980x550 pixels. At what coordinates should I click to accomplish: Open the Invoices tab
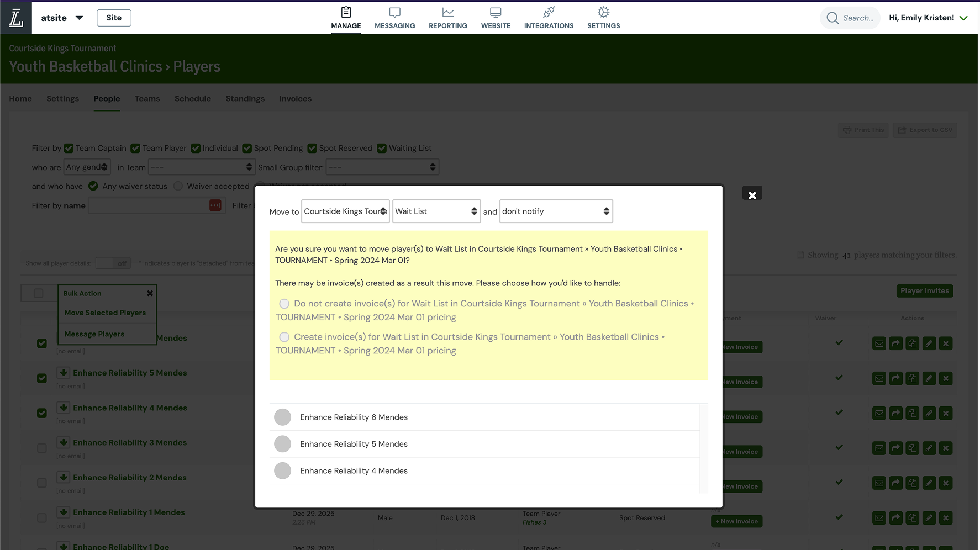295,99
